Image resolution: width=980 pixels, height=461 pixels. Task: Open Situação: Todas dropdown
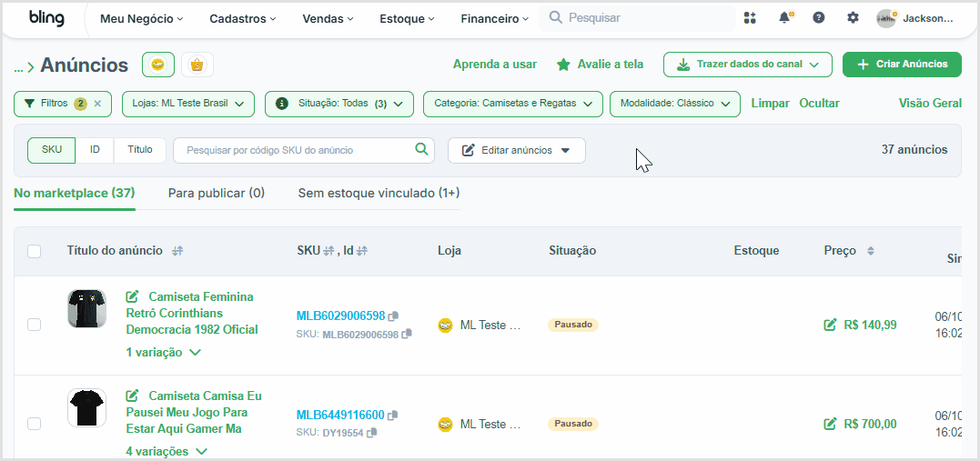click(339, 104)
